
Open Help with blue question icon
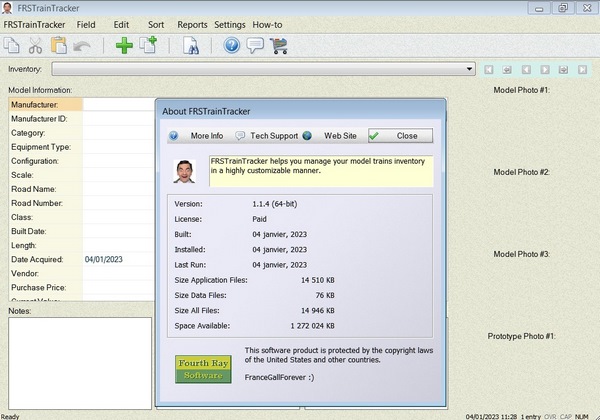pos(232,46)
